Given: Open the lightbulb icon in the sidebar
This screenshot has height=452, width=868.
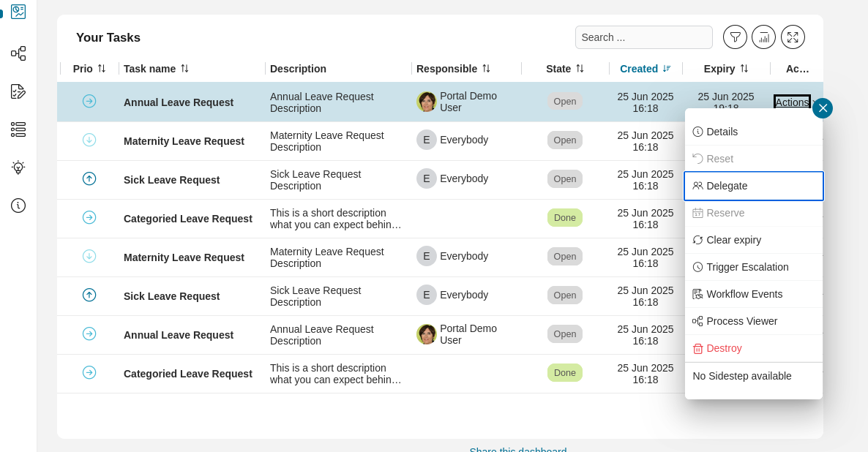Looking at the screenshot, I should pyautogui.click(x=18, y=167).
